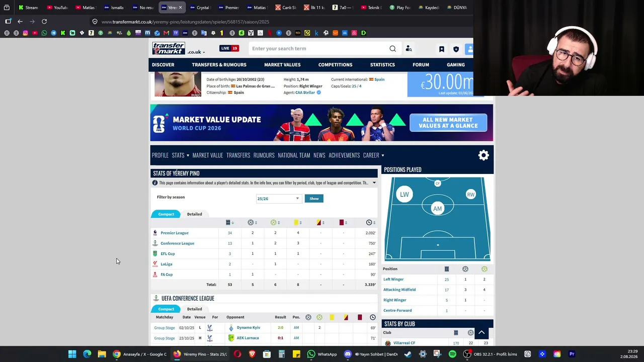
Task: Open the LaLiga link
Action: [x=166, y=264]
